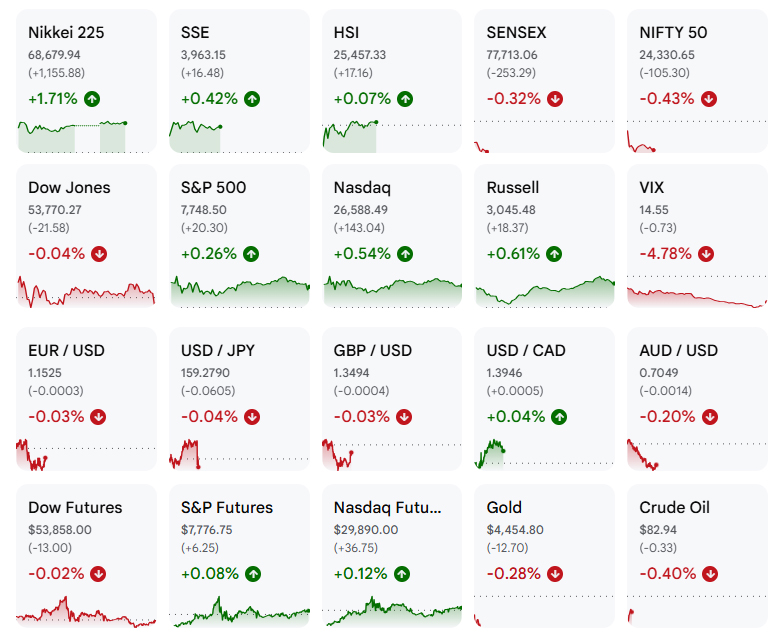Click the red down arrow on Dow Jones

pos(99,254)
